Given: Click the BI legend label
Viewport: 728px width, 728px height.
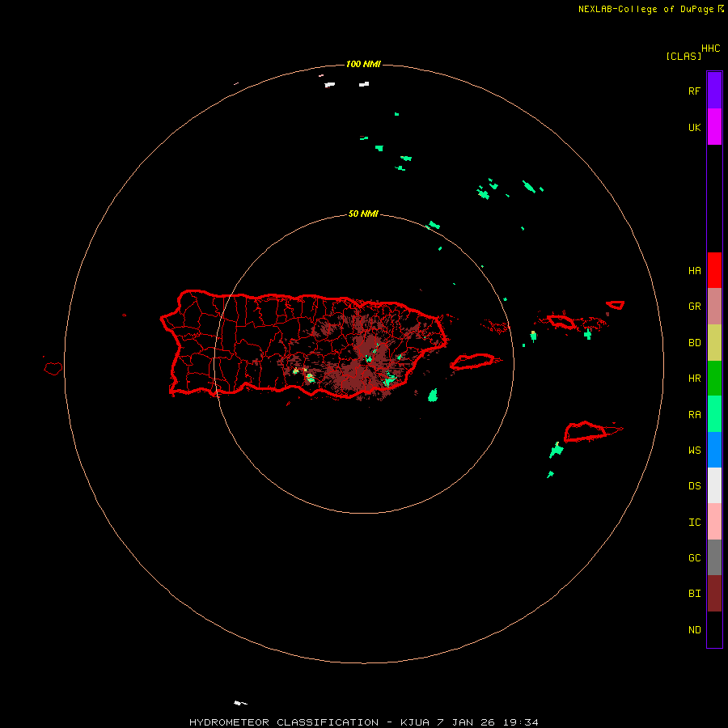Looking at the screenshot, I should click(694, 594).
